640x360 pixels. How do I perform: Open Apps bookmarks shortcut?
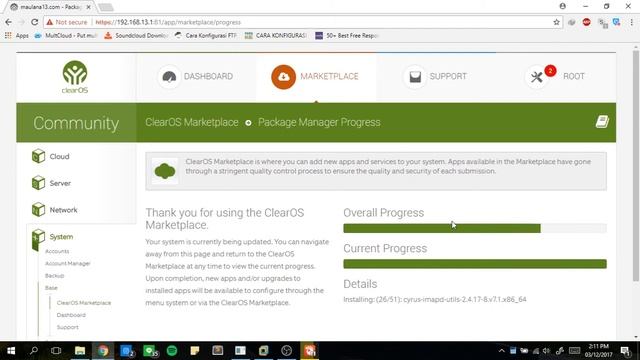17,36
